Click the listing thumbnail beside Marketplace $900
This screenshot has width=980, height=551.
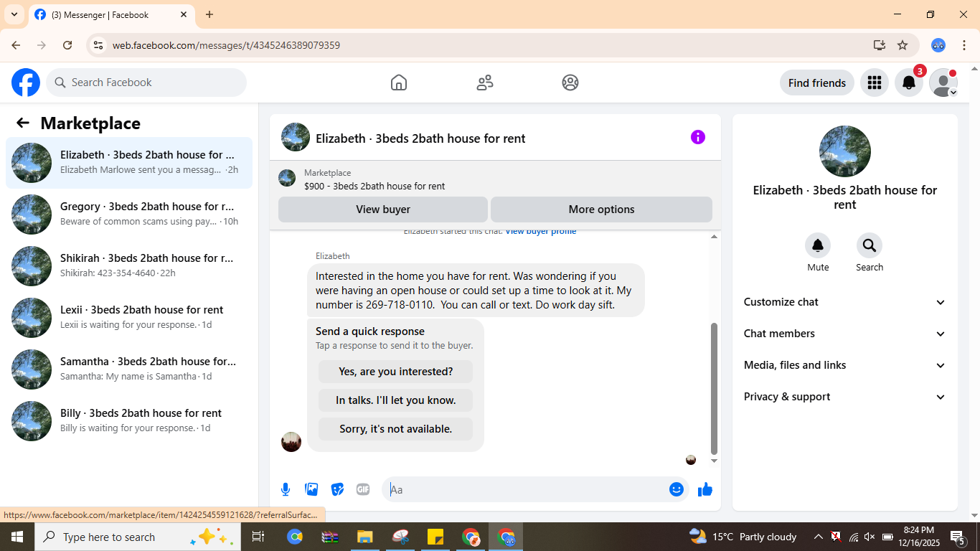[287, 179]
